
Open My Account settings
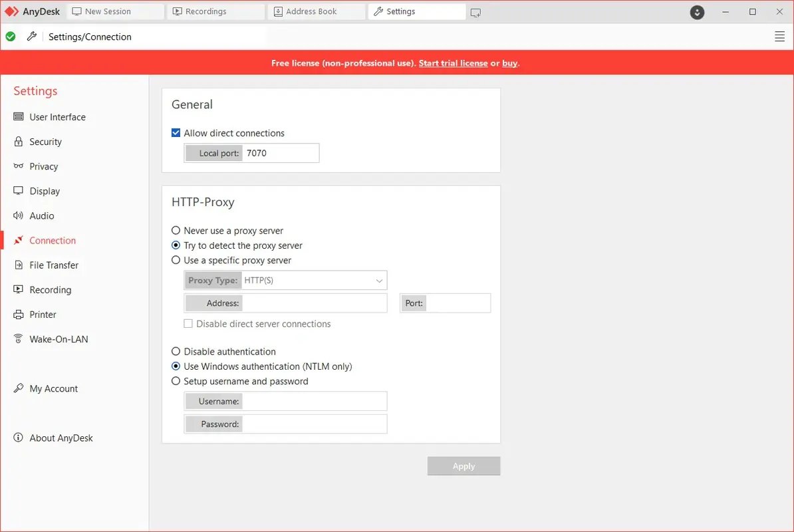[x=53, y=388]
